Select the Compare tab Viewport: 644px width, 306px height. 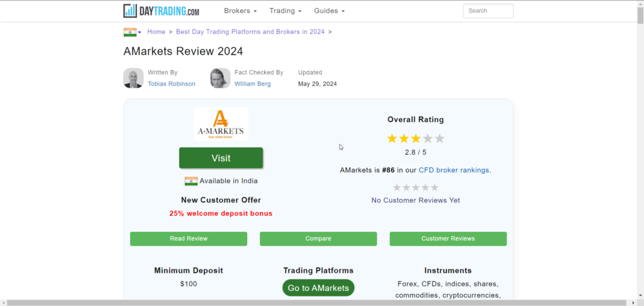(x=318, y=239)
